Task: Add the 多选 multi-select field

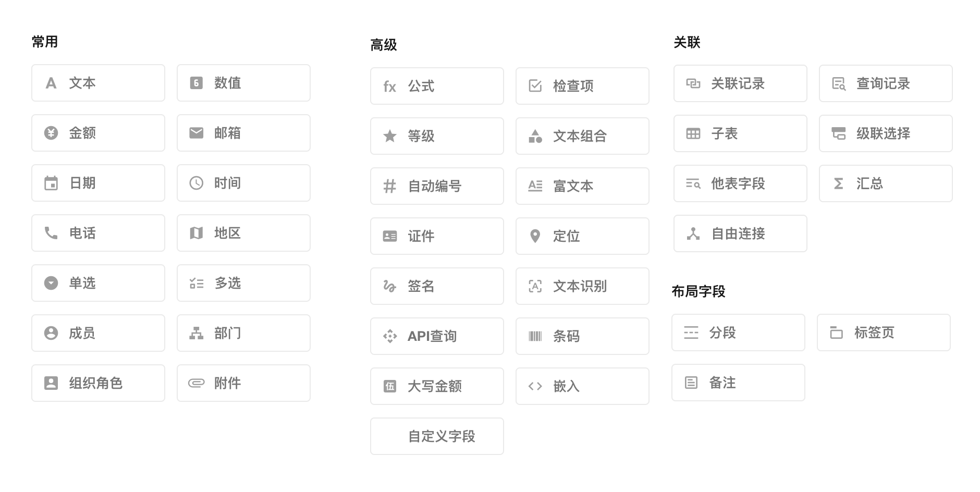Action: click(x=243, y=283)
